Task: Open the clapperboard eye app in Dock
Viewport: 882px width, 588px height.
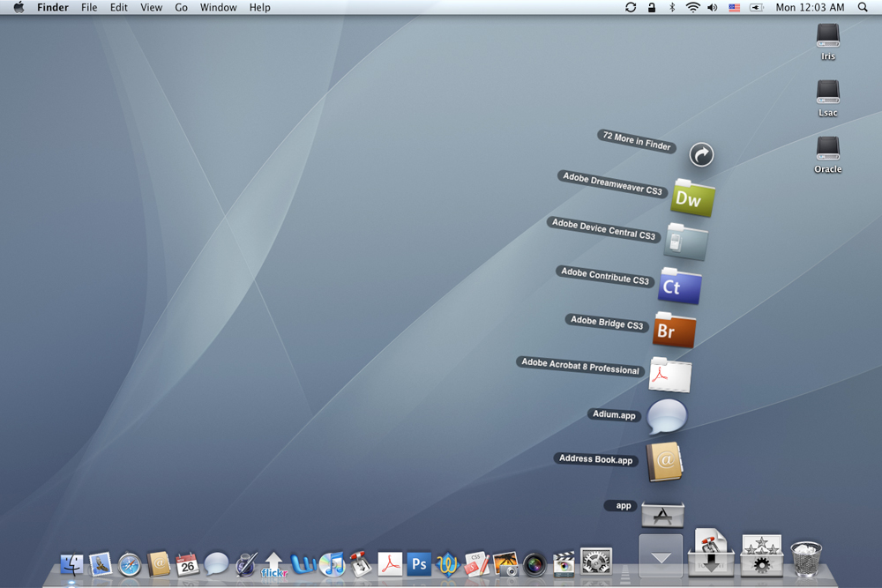Action: [564, 564]
